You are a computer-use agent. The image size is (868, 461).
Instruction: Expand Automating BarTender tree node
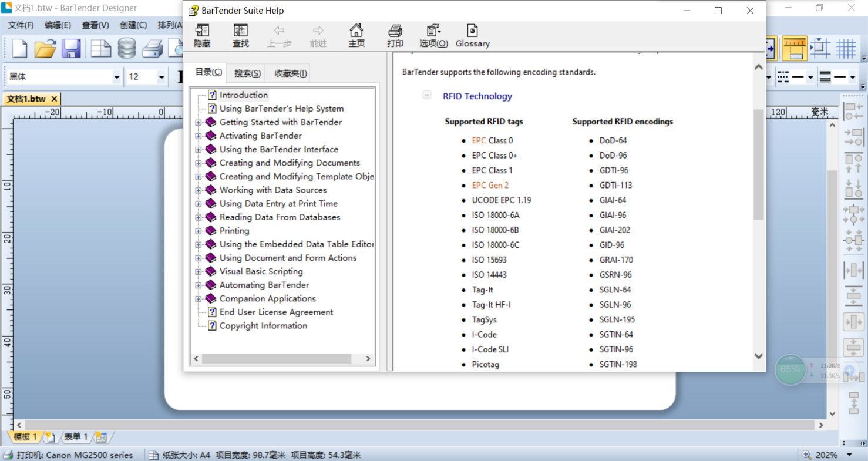[x=199, y=285]
